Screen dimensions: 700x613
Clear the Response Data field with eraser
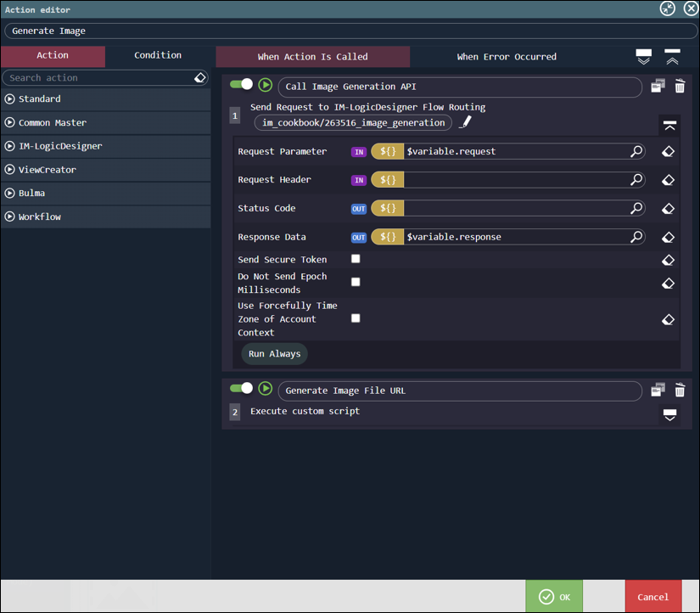(x=668, y=238)
